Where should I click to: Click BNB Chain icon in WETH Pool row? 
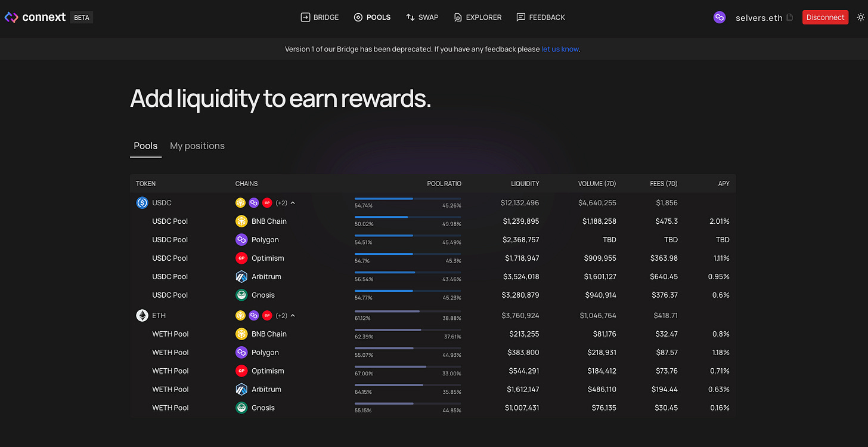click(241, 334)
